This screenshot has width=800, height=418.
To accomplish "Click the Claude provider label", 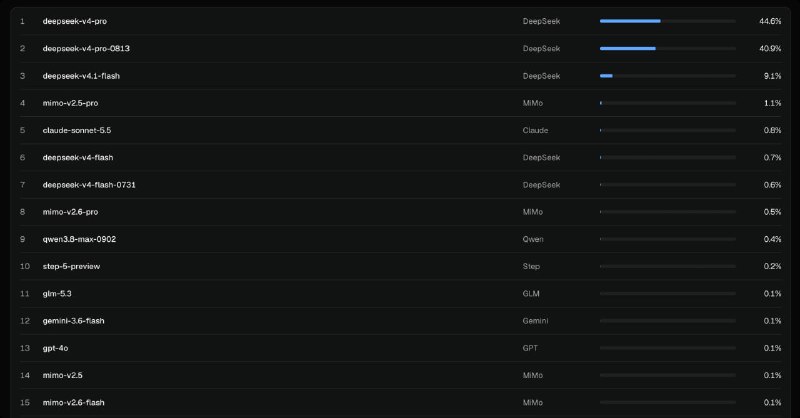I will [x=535, y=130].
